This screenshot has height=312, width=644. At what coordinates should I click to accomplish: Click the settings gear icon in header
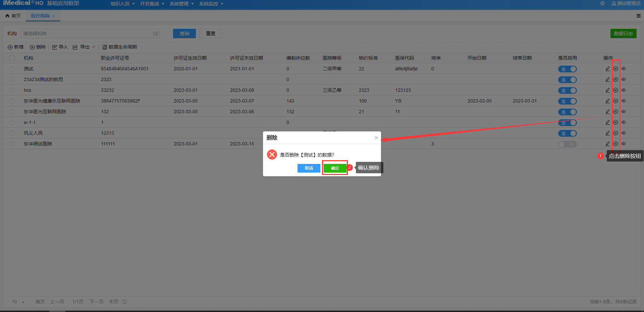coord(602,3)
